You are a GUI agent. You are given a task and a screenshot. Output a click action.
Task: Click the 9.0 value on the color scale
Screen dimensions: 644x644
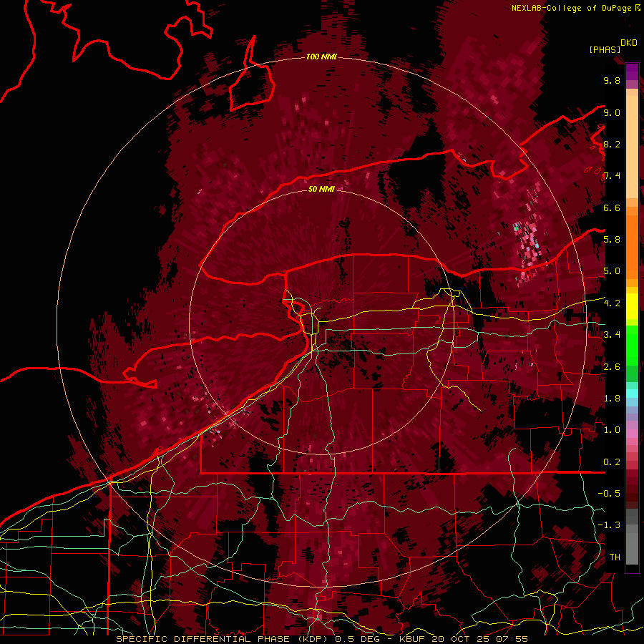[612, 112]
